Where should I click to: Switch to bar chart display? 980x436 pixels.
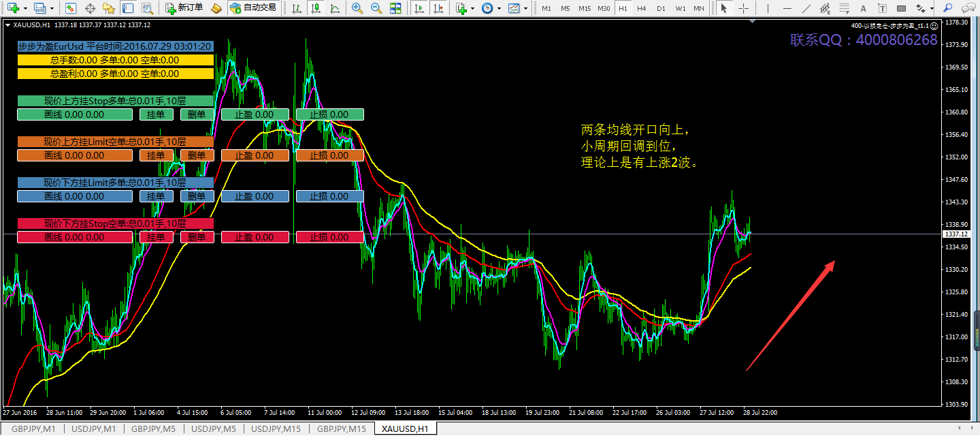296,8
